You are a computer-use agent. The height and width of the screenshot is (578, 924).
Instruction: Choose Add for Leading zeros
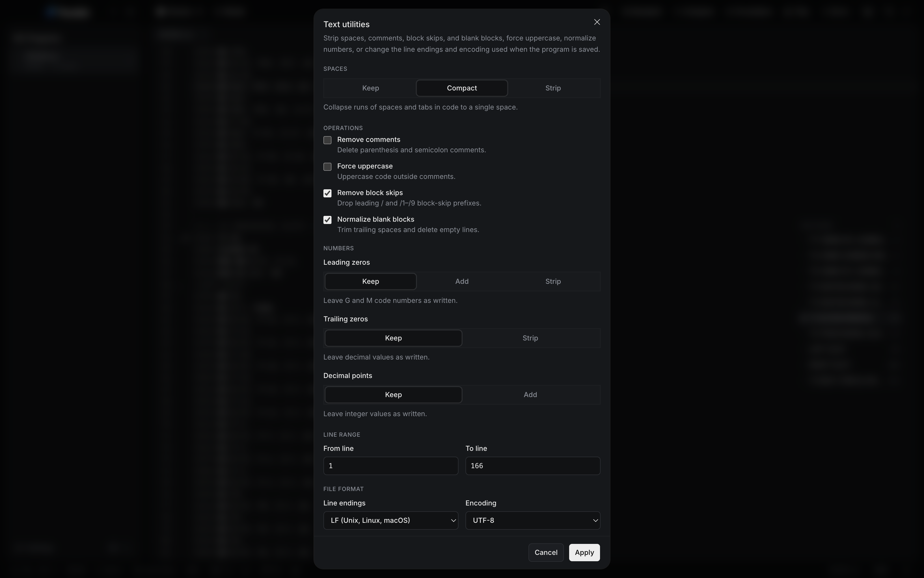(x=462, y=281)
